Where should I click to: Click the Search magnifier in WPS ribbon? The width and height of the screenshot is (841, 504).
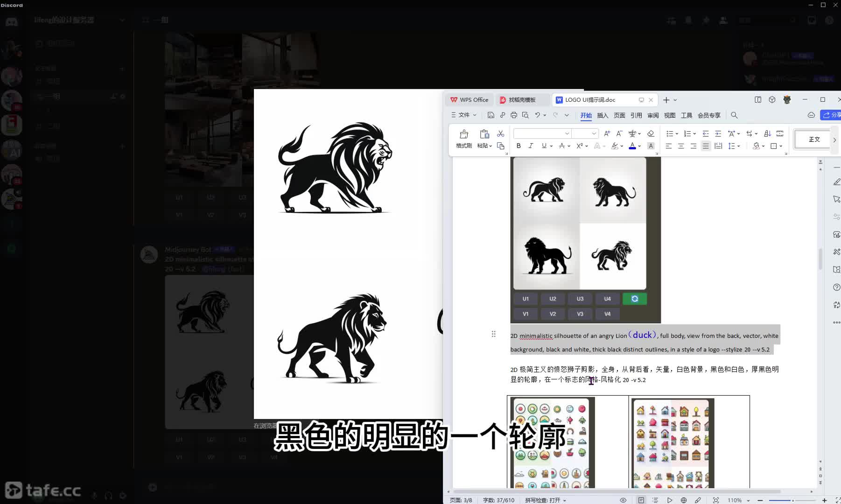[734, 115]
